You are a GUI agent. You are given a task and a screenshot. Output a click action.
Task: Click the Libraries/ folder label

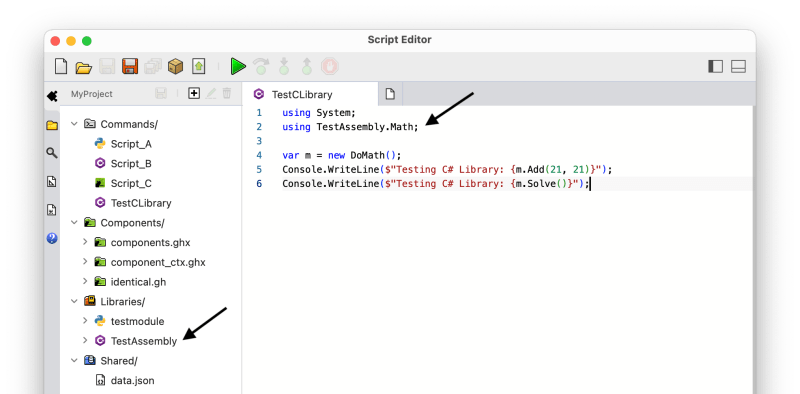122,302
